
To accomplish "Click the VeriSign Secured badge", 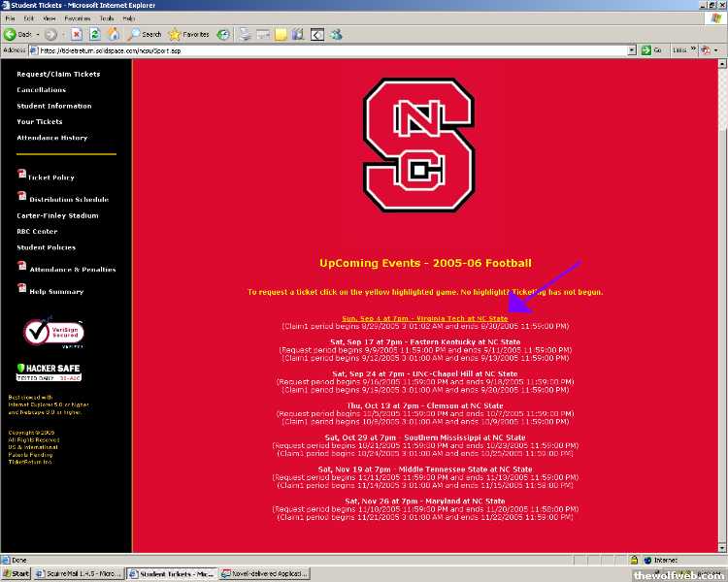I will 48,333.
